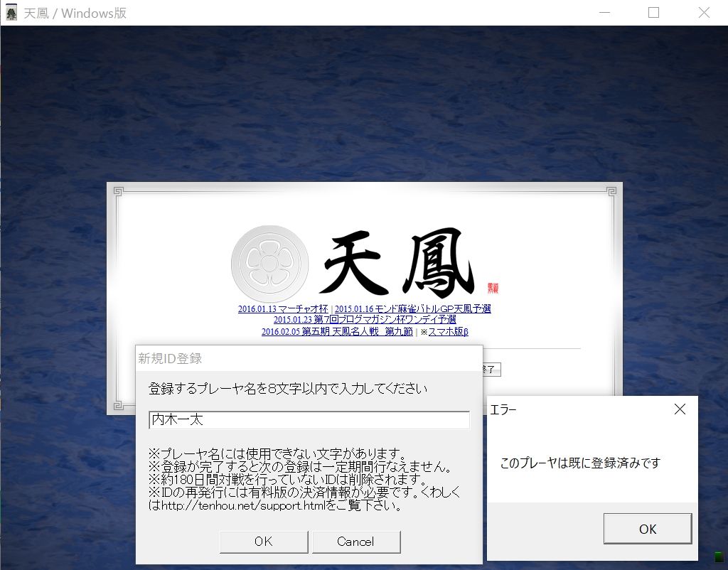Click the 新規ID登録 dialog title

[x=170, y=358]
